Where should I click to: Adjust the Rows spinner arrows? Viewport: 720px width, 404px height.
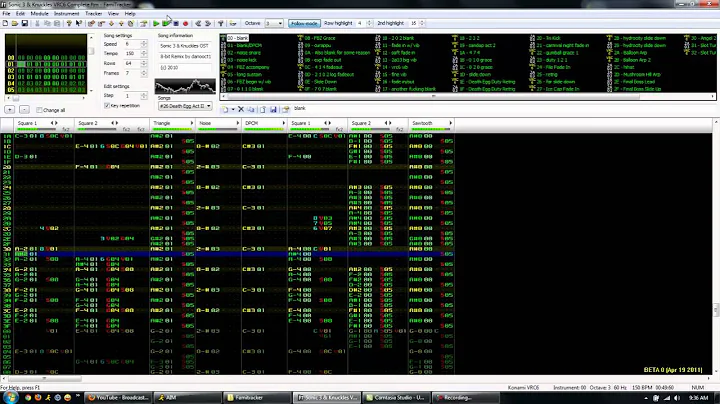tap(144, 63)
